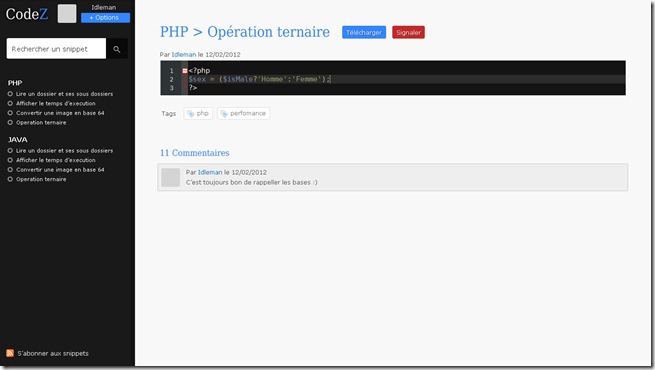Screen dimensions: 655x370
Task: Click comment text 'C'est toujours bon de rappeller les bases'
Action: [251, 182]
